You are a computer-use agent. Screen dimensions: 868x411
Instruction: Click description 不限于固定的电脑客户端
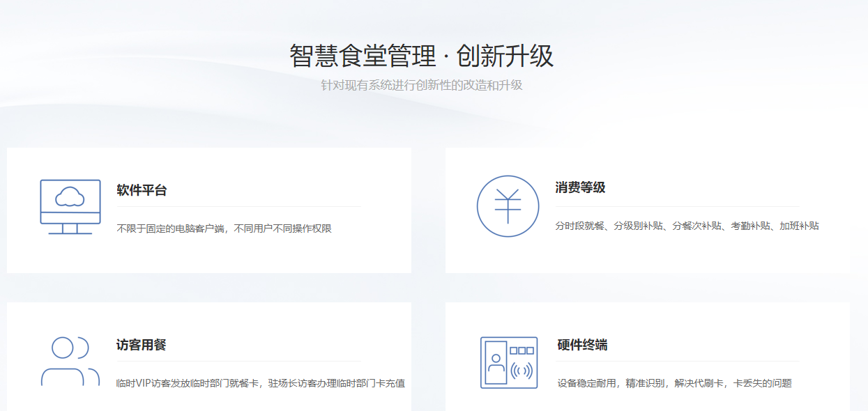tap(170, 228)
